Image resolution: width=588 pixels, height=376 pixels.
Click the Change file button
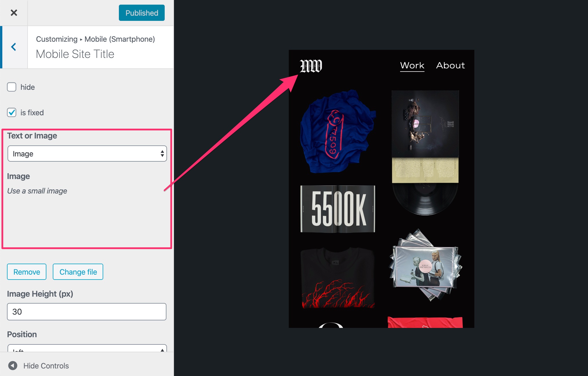tap(78, 272)
